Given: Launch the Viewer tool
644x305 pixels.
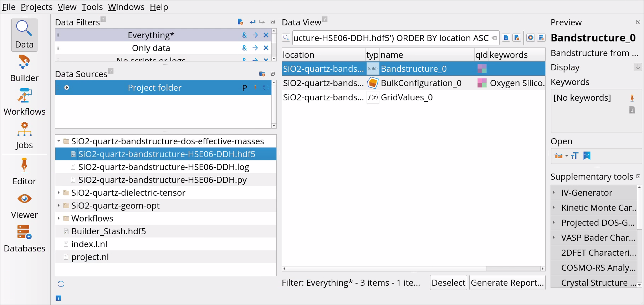Looking at the screenshot, I should (24, 205).
